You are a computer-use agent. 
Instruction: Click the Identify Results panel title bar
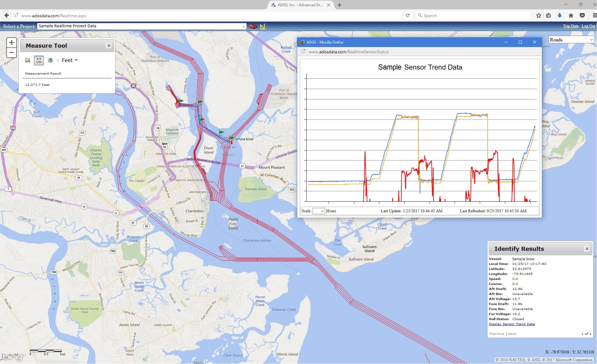click(x=541, y=249)
